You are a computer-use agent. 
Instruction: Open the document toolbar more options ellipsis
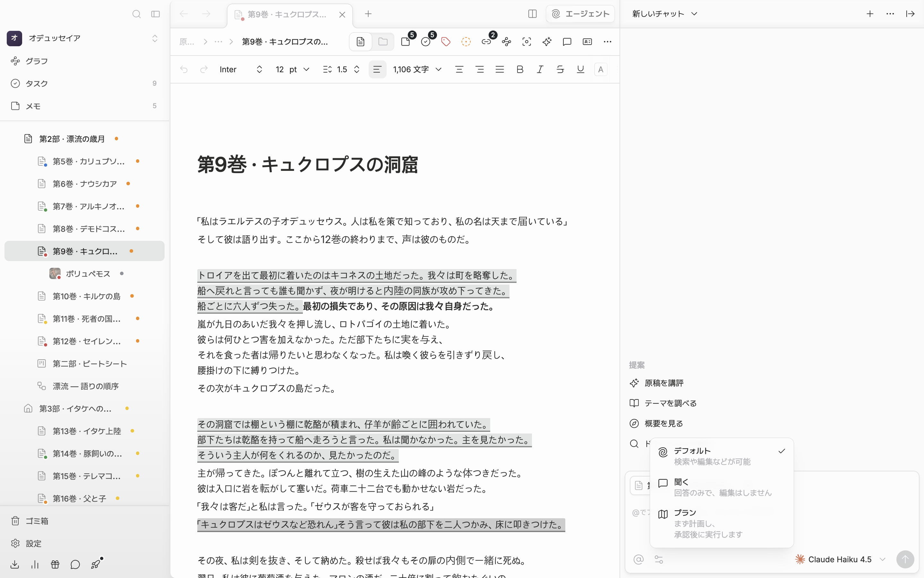tap(607, 42)
